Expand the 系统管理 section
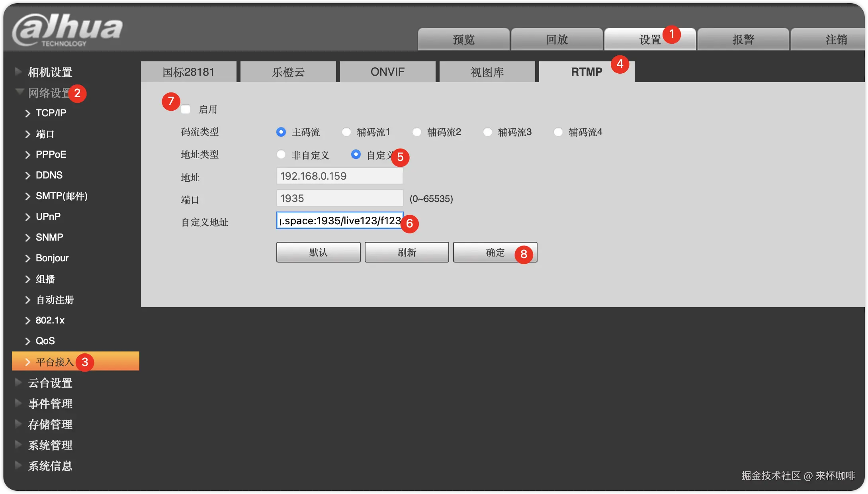Image resolution: width=868 pixels, height=494 pixels. point(50,445)
